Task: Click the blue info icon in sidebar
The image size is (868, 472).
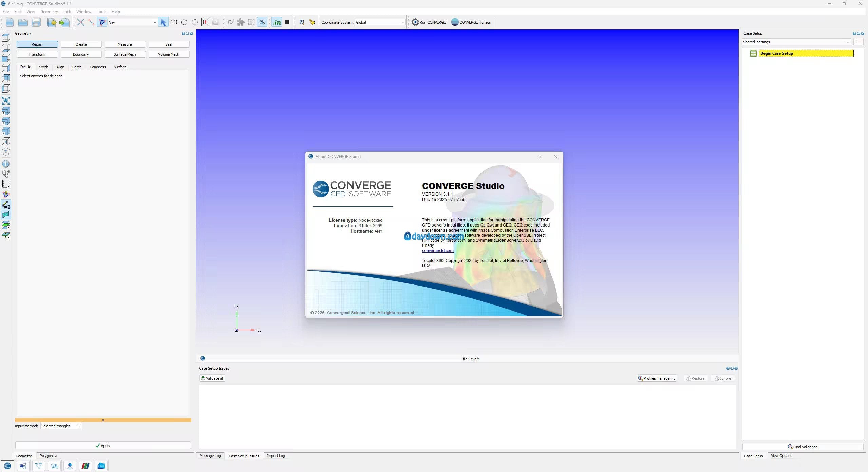Action: click(x=6, y=164)
